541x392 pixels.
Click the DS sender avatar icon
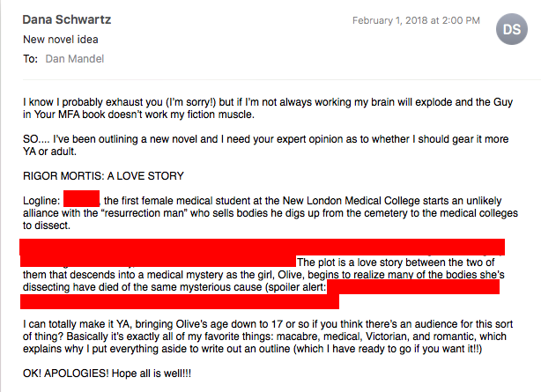click(512, 29)
